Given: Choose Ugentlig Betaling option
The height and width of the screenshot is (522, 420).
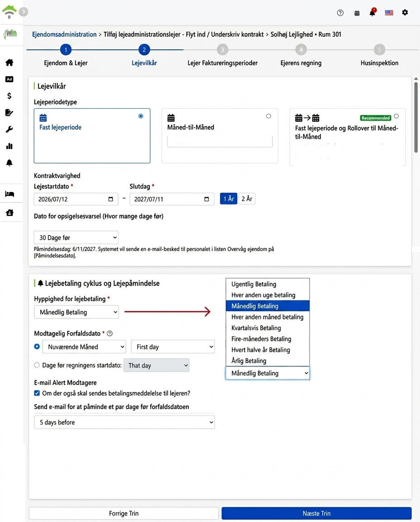Looking at the screenshot, I should pos(267,284).
